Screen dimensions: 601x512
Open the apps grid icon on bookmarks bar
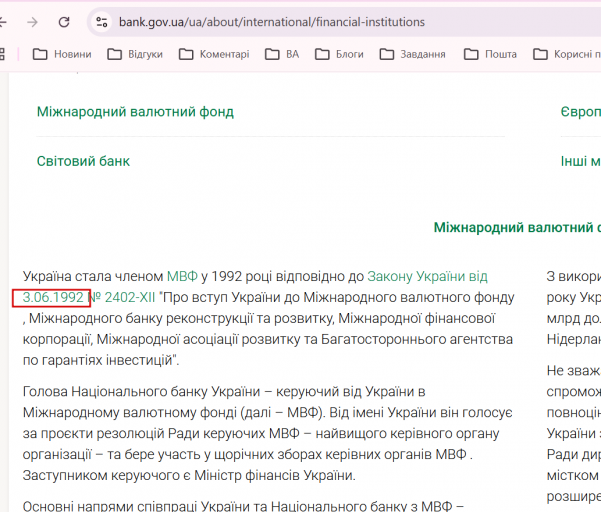pyautogui.click(x=2, y=54)
